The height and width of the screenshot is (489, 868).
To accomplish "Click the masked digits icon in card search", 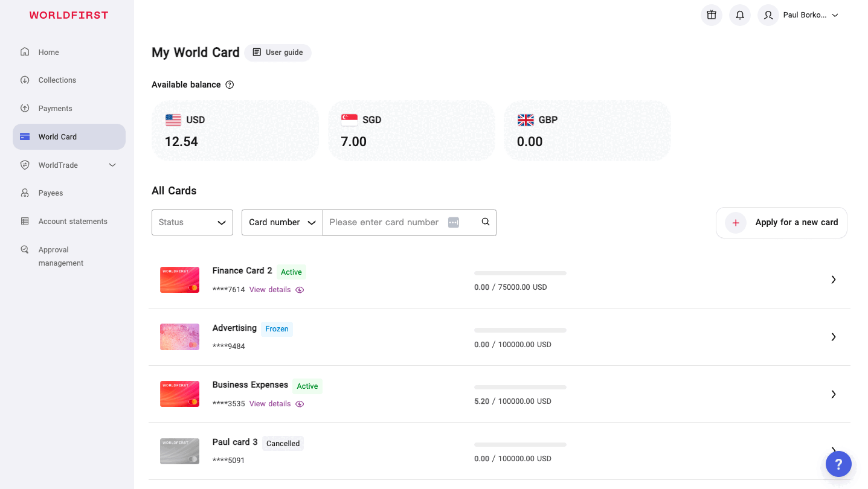I will [x=454, y=222].
